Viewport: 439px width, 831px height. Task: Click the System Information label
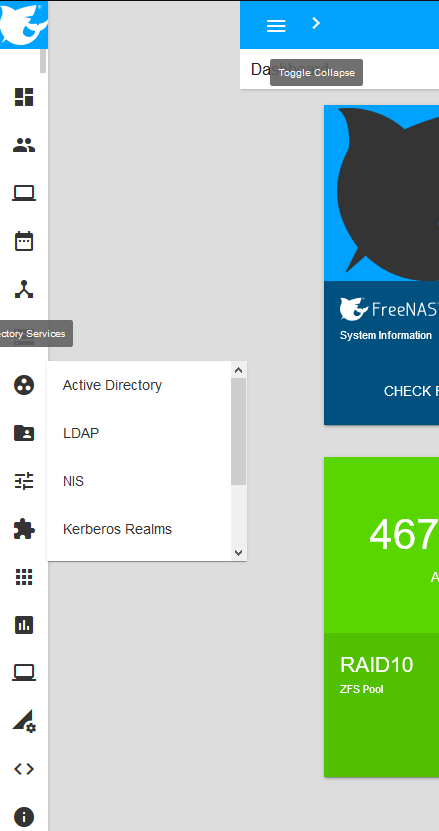click(x=385, y=335)
